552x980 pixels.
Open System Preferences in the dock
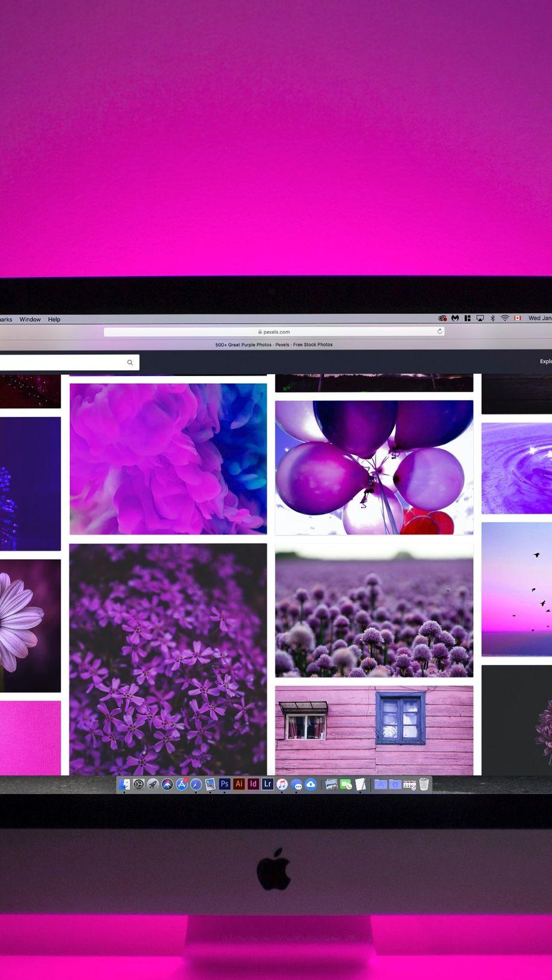(x=139, y=784)
